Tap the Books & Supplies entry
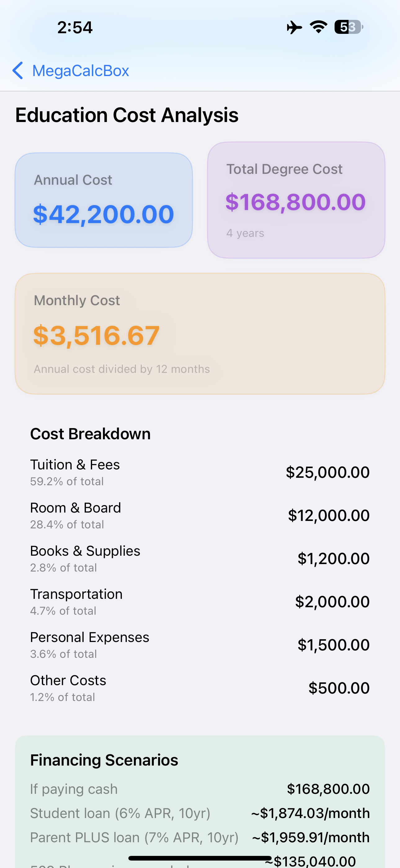The height and width of the screenshot is (868, 400). pos(200,558)
